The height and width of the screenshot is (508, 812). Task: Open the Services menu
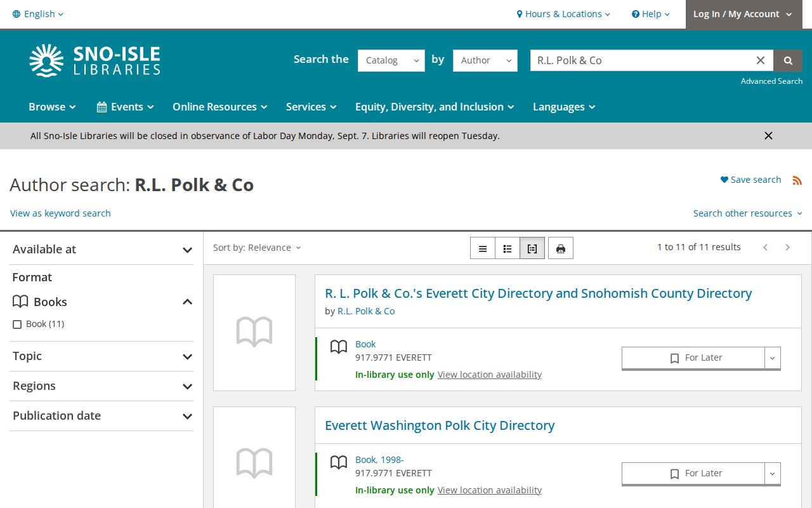click(x=311, y=107)
